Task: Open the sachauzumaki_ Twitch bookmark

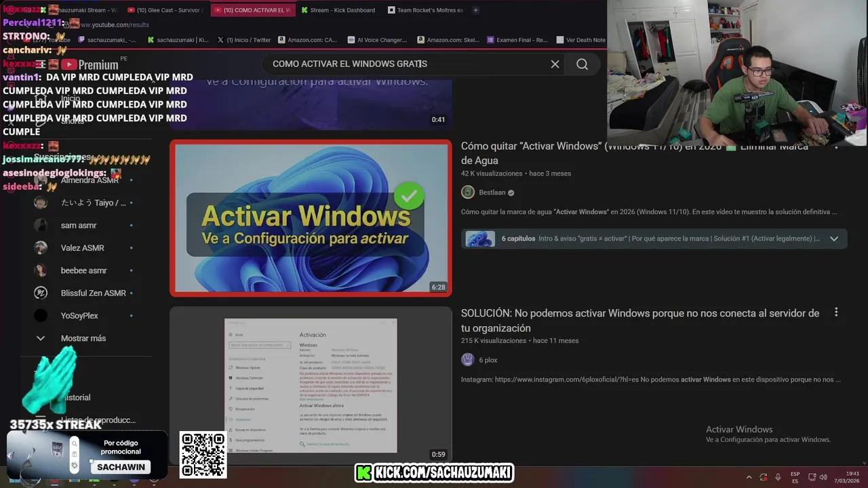Action: click(107, 40)
